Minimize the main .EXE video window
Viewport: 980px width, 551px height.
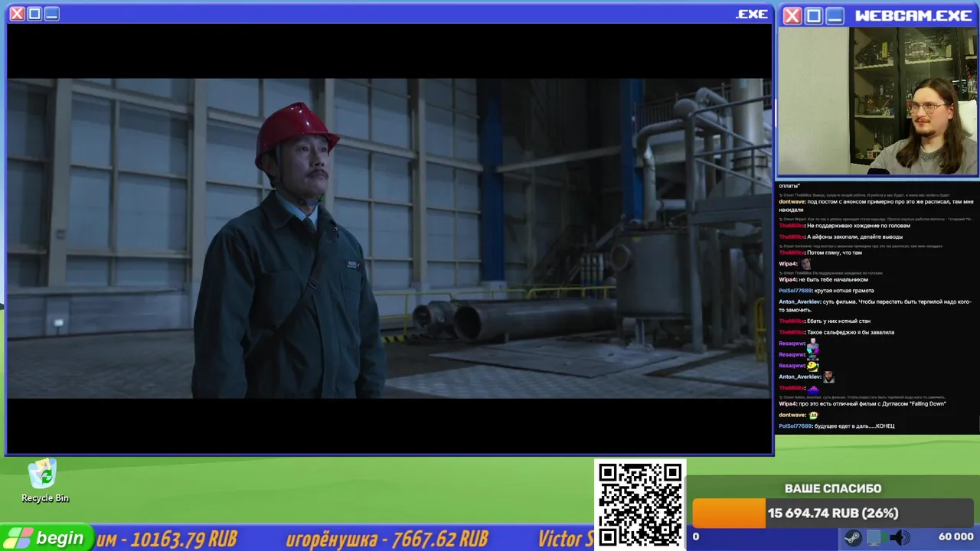51,14
